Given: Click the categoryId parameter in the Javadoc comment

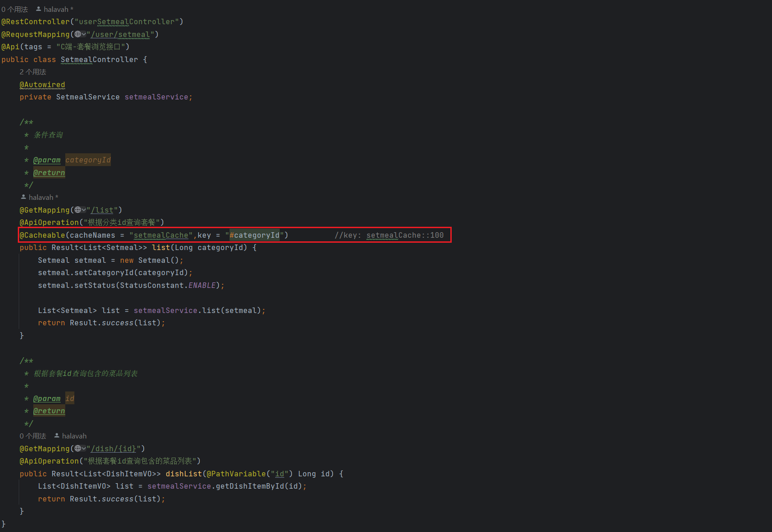Looking at the screenshot, I should click(88, 160).
